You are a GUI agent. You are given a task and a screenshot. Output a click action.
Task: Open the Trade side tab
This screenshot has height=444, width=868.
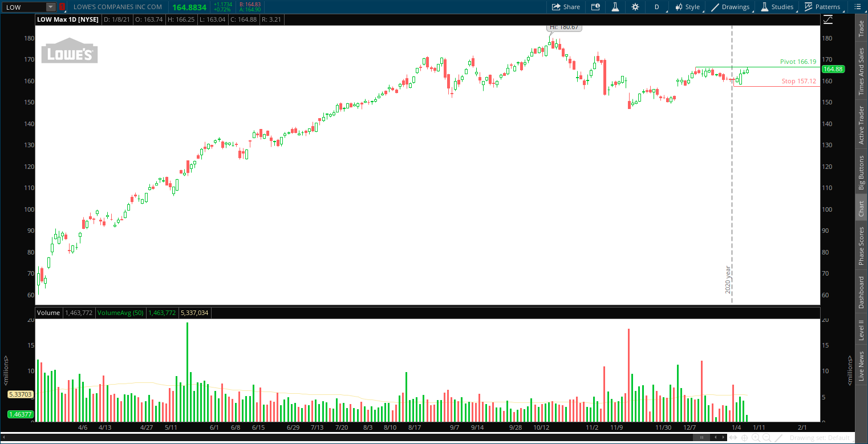tap(861, 29)
